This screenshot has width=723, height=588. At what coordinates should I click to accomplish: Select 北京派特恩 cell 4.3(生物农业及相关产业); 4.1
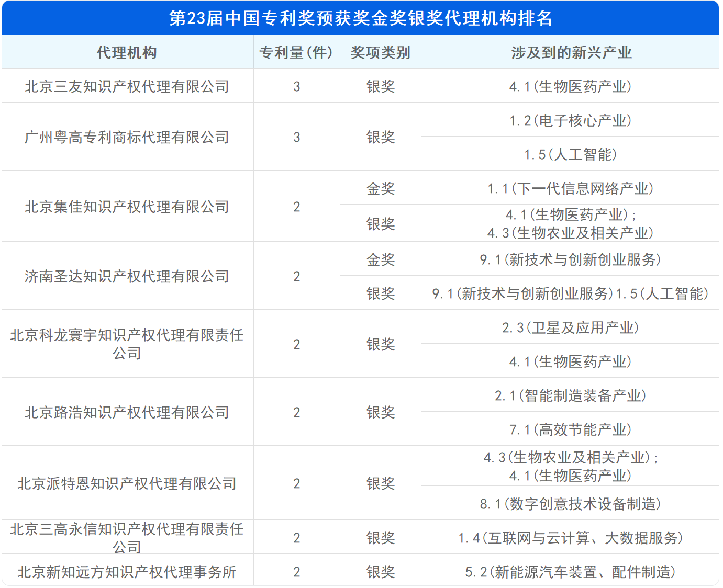pyautogui.click(x=570, y=466)
